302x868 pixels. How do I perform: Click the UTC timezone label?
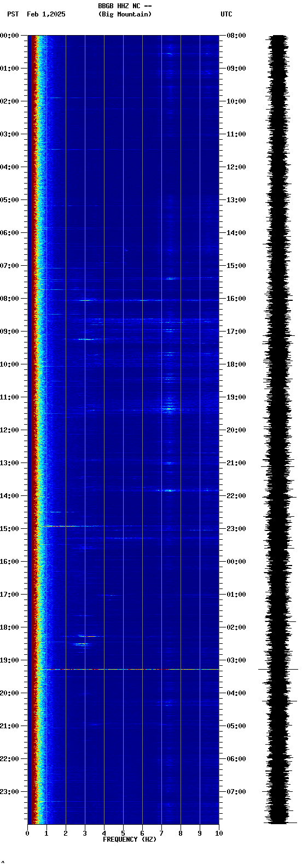coord(226,14)
